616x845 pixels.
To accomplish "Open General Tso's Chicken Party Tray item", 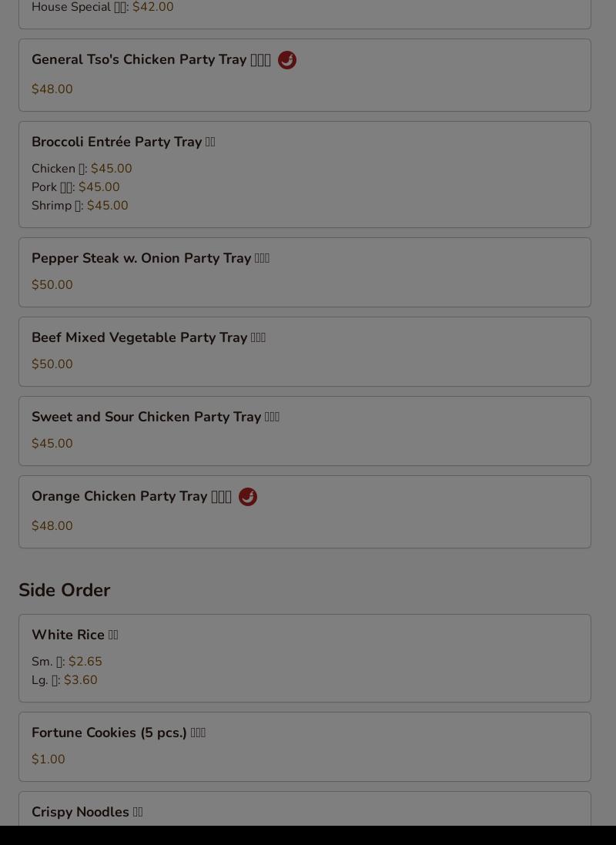I will coord(304,75).
